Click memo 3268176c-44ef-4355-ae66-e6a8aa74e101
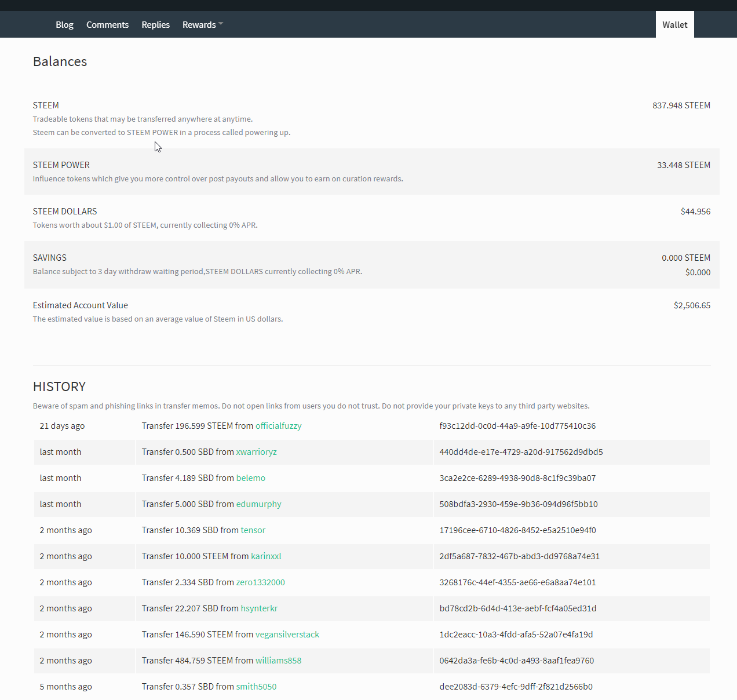Screen dimensions: 737x700 click(x=517, y=582)
